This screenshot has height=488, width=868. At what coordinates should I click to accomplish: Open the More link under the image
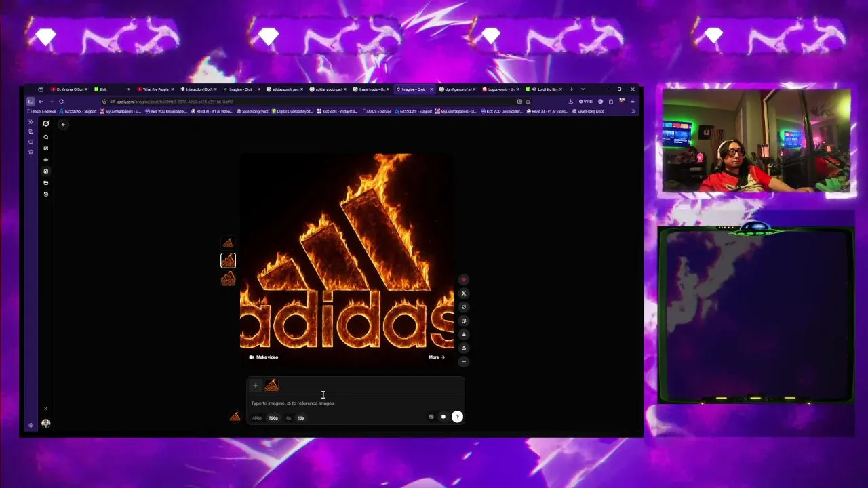click(437, 357)
